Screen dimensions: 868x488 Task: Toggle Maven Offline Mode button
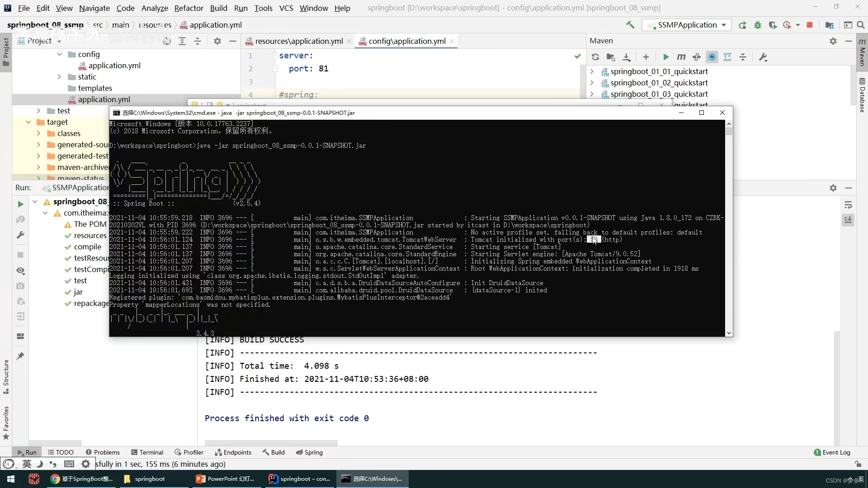[697, 57]
